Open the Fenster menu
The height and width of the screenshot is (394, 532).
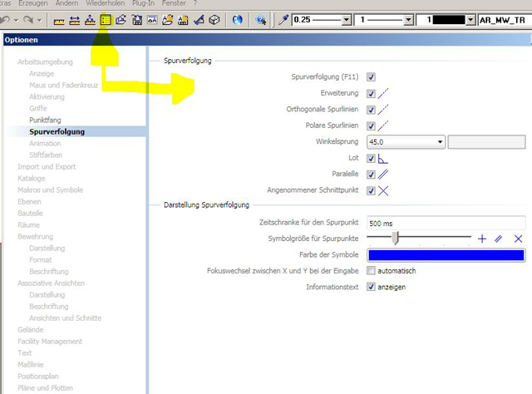(174, 3)
